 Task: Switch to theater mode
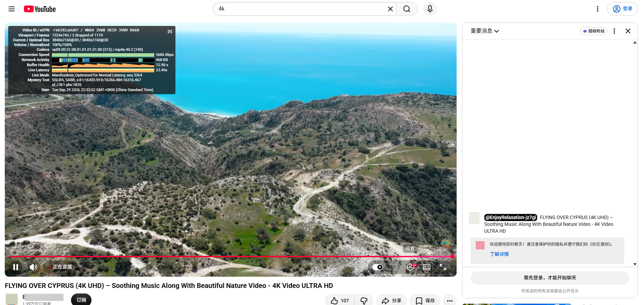click(427, 267)
